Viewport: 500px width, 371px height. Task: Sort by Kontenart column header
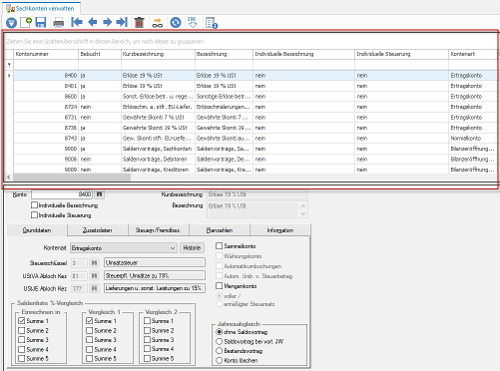472,54
